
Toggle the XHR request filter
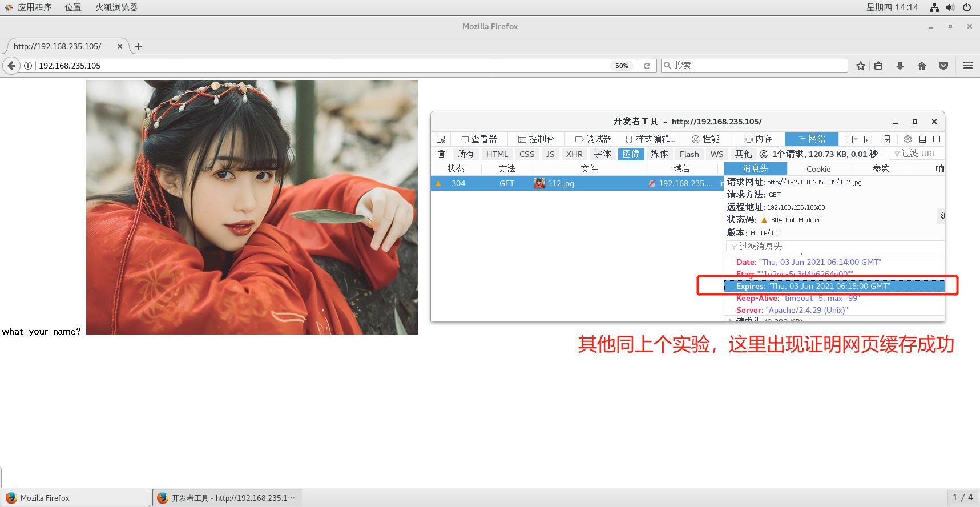[574, 154]
